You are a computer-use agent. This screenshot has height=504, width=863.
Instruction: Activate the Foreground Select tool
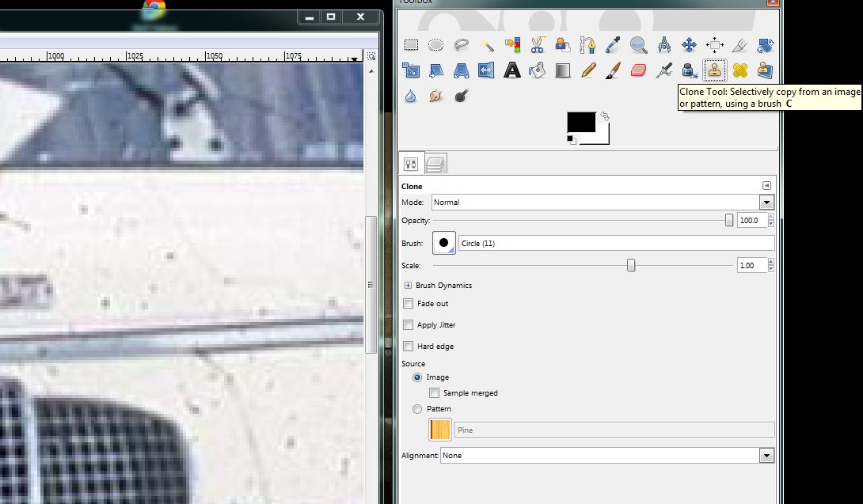click(562, 45)
